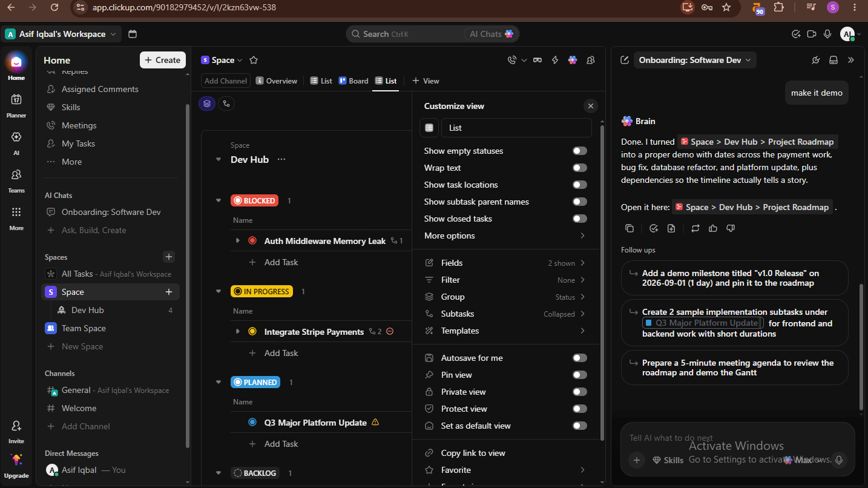The width and height of the screenshot is (868, 488).
Task: Open Teams in left rail
Action: pyautogui.click(x=16, y=180)
